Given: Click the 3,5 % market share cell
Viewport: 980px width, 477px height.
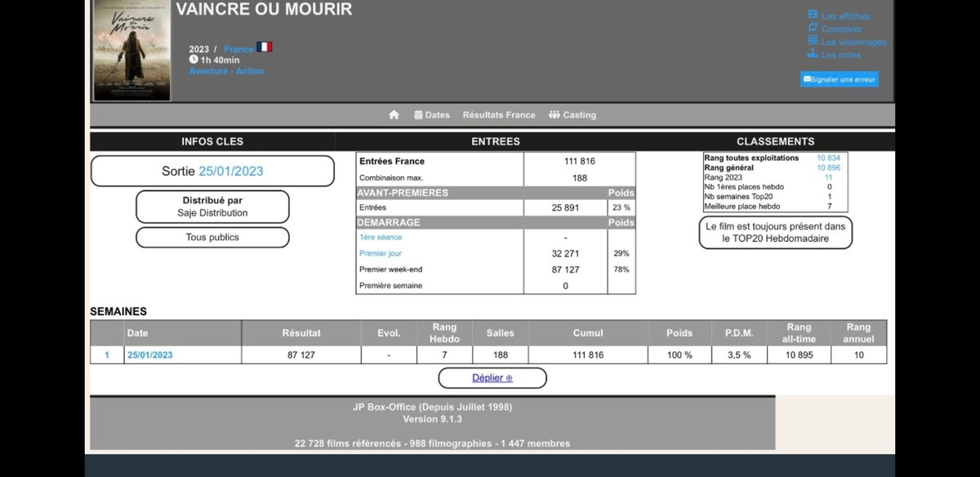Looking at the screenshot, I should 738,355.
